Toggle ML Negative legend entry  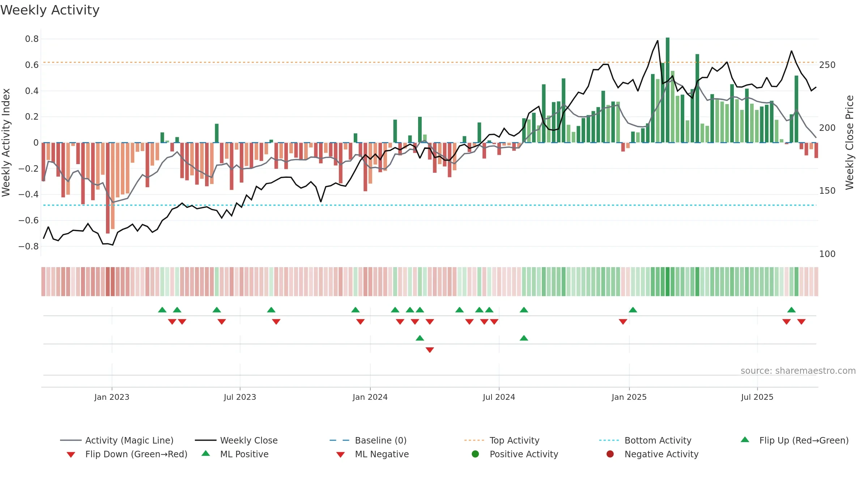click(x=373, y=454)
